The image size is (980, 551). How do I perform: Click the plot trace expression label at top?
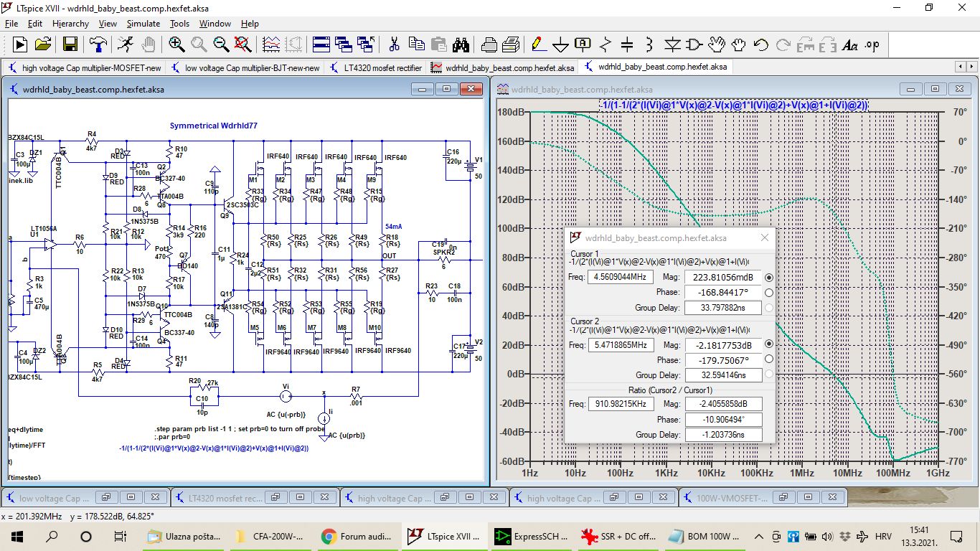(x=734, y=105)
